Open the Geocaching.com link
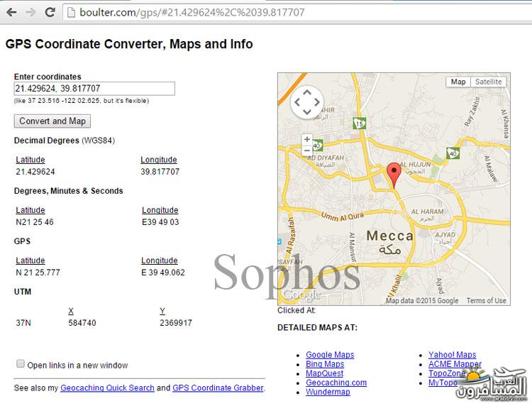The image size is (532, 406). [x=336, y=383]
